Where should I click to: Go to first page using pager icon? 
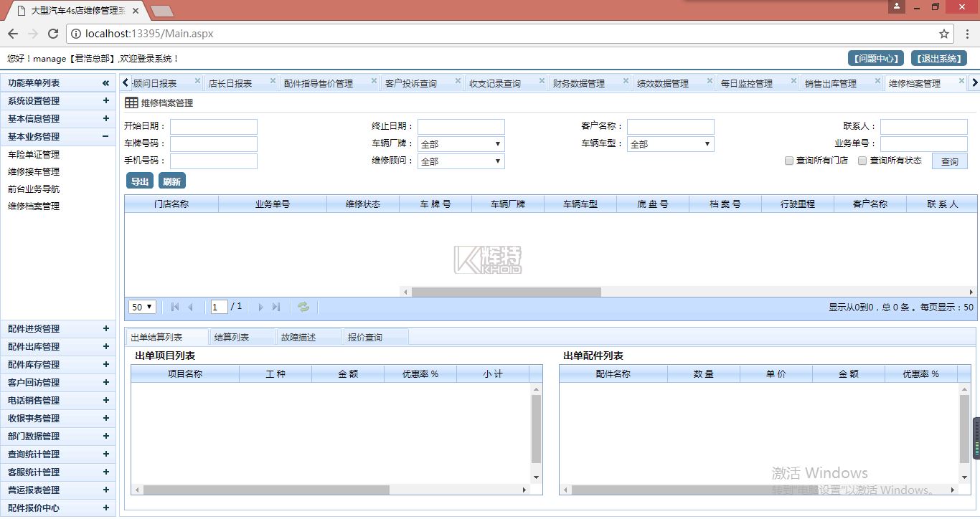click(x=175, y=307)
